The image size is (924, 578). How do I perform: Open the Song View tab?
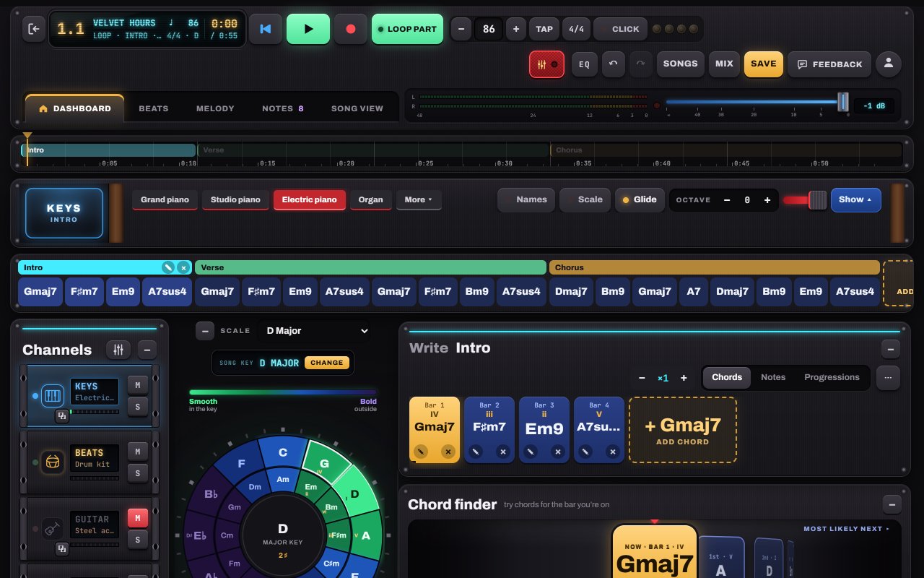[x=357, y=108]
